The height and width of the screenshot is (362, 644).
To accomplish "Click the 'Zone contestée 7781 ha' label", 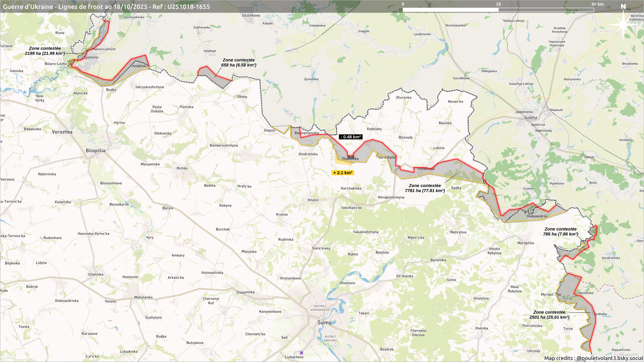I will pyautogui.click(x=425, y=188).
